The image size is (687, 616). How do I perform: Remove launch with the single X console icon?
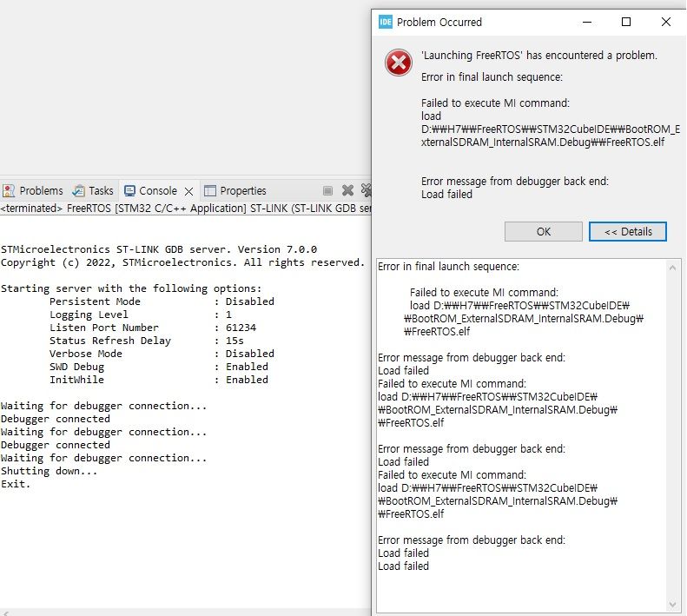pos(348,190)
